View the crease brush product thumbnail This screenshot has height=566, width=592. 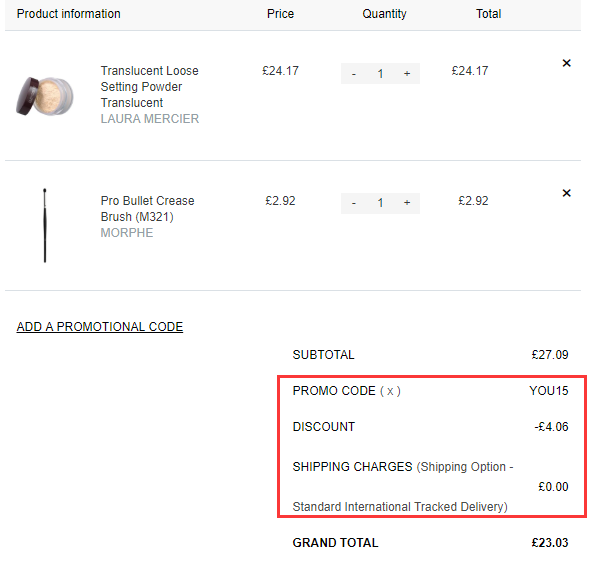click(x=45, y=225)
